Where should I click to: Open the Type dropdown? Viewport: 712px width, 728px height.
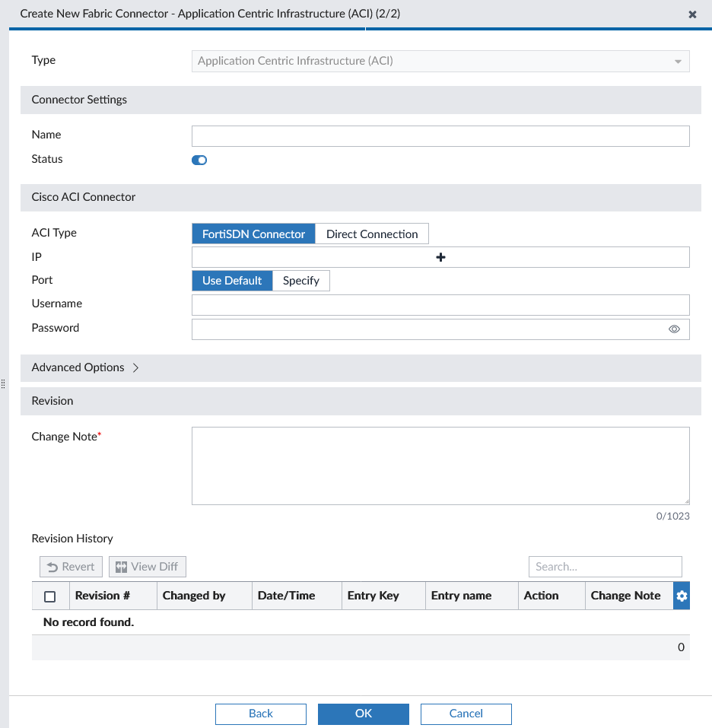677,61
